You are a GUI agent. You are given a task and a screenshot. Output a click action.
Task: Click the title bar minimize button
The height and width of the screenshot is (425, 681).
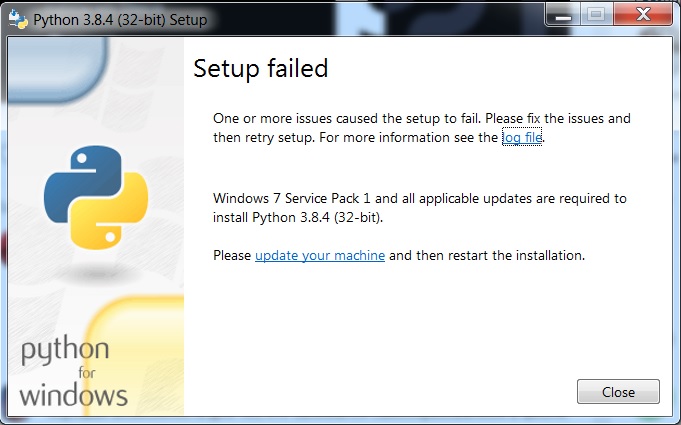564,15
